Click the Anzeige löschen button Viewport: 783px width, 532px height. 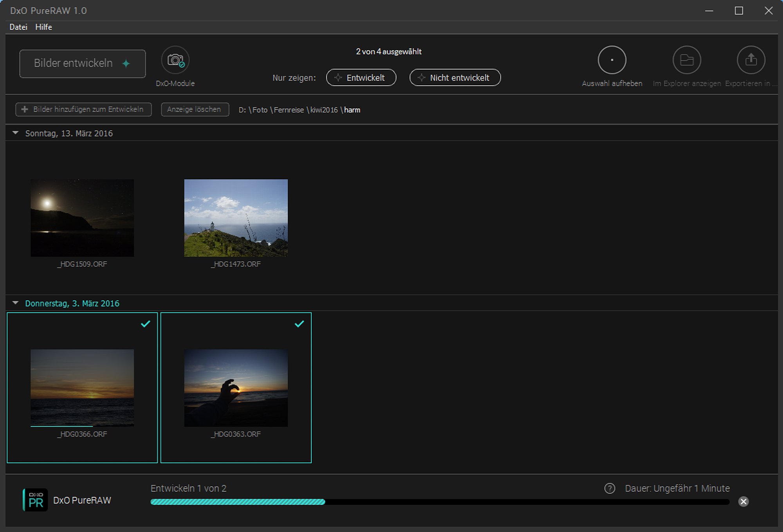(195, 110)
